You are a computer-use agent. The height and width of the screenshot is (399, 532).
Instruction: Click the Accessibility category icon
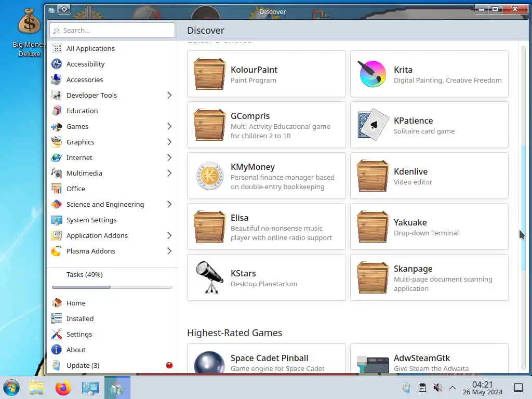point(57,64)
